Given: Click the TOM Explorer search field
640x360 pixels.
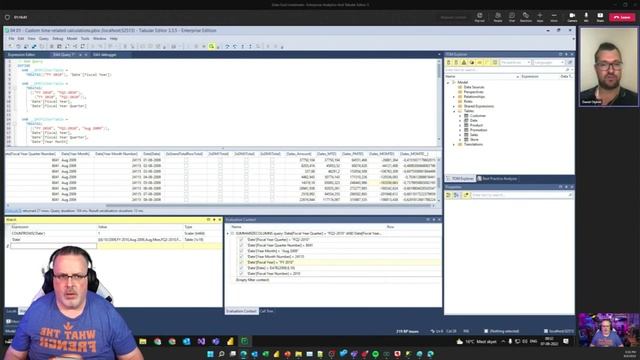Looking at the screenshot, I should point(509,70).
